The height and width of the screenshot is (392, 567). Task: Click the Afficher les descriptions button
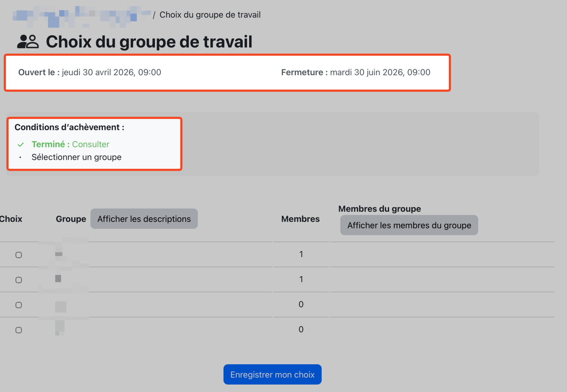point(144,219)
